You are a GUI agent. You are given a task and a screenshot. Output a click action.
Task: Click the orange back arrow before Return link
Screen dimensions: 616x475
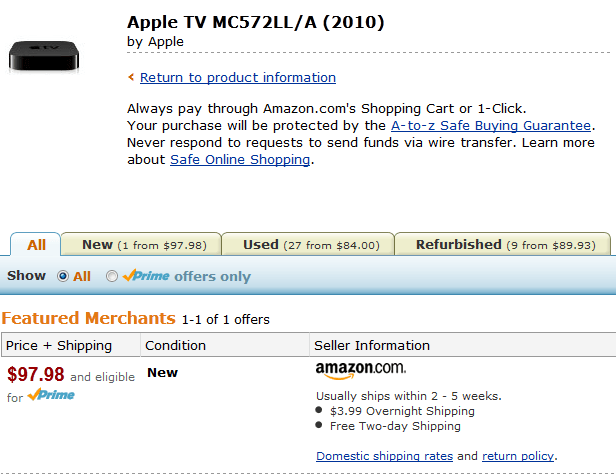[131, 77]
